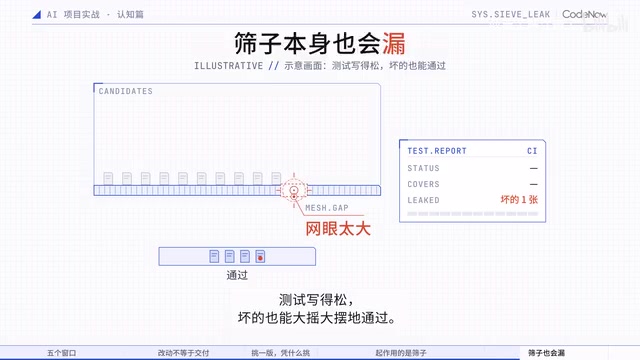Jump to the 起作用的是筛子 chapter
This screenshot has width=640, height=360.
click(x=401, y=353)
